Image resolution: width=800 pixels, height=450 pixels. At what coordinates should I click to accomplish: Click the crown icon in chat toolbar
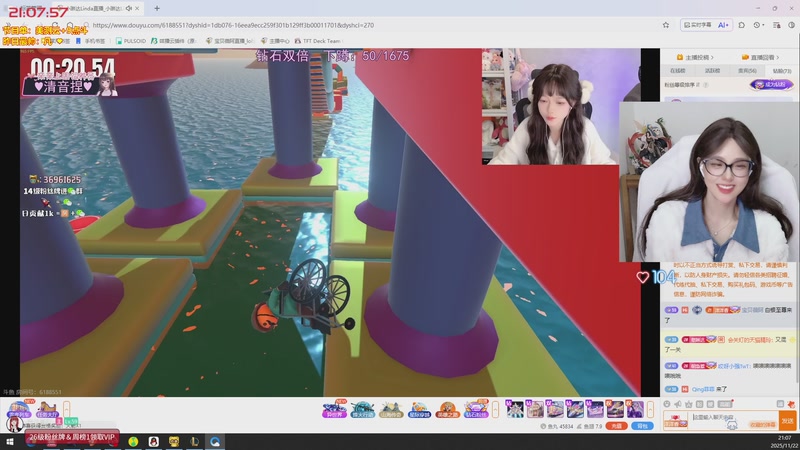coord(689,404)
